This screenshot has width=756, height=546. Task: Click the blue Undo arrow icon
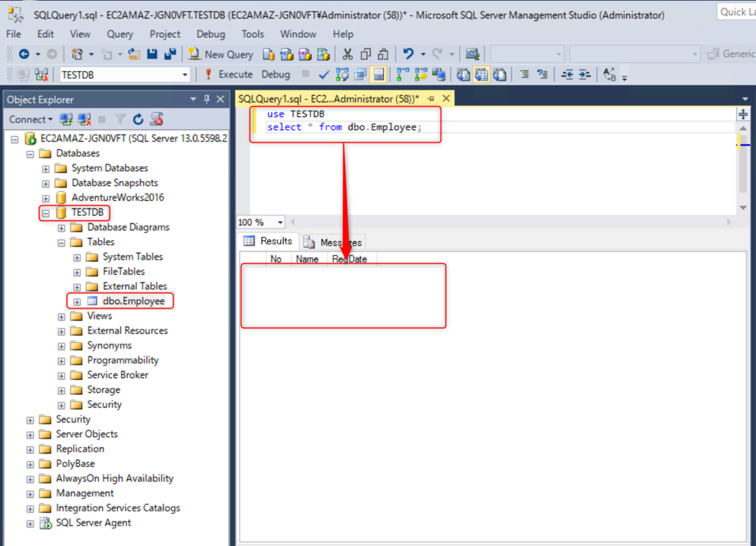(408, 55)
